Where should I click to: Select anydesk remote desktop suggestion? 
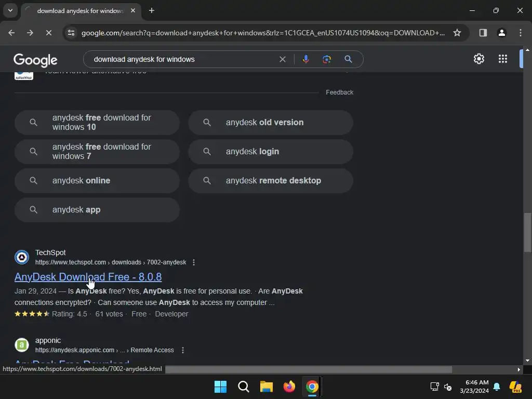(x=271, y=181)
